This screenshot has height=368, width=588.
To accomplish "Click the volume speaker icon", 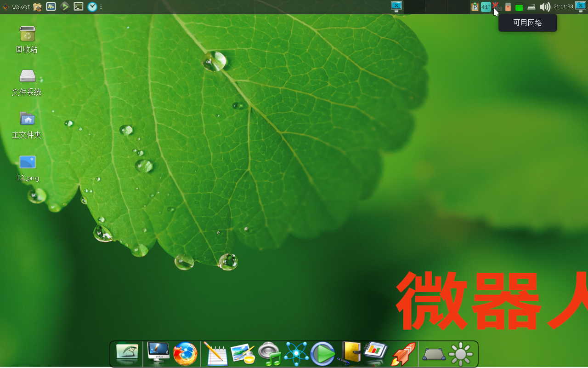I will tap(545, 6).
